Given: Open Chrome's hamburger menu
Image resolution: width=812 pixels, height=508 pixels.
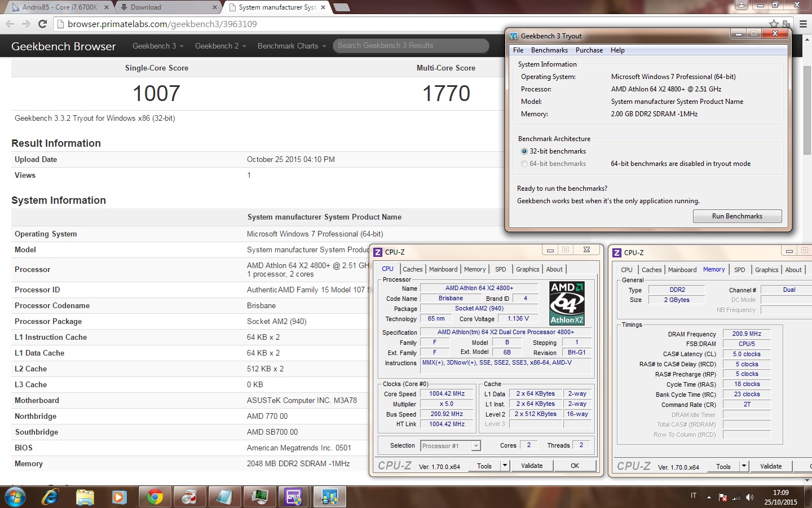Looking at the screenshot, I should coord(803,24).
